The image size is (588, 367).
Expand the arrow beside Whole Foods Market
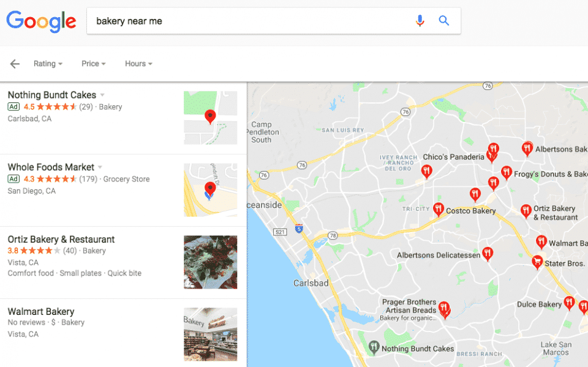[x=100, y=167]
